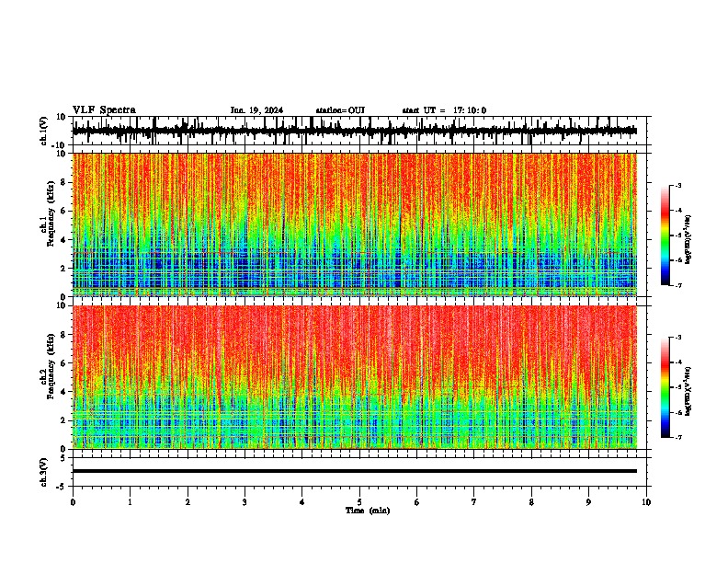Click the 8 kHz tick on ch.1 spectrogram

pyautogui.click(x=63, y=182)
